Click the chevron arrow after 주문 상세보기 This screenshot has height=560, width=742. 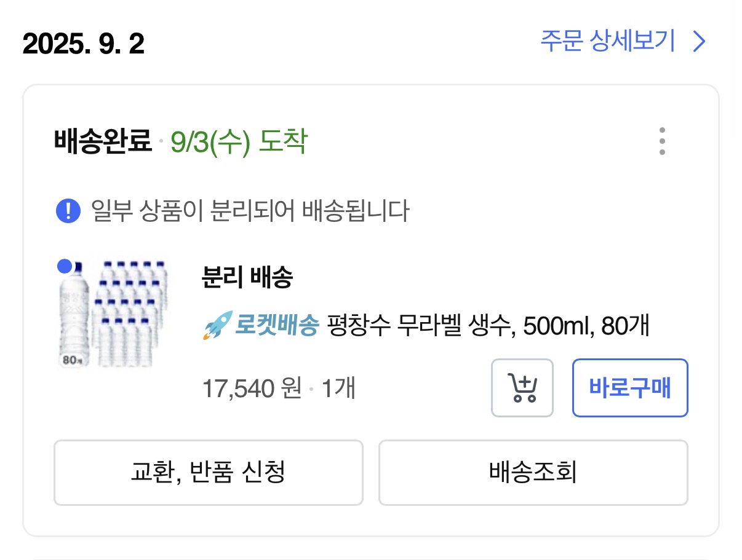[699, 42]
